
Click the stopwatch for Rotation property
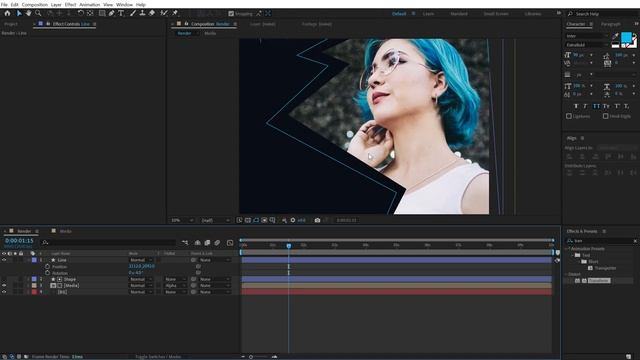click(47, 273)
